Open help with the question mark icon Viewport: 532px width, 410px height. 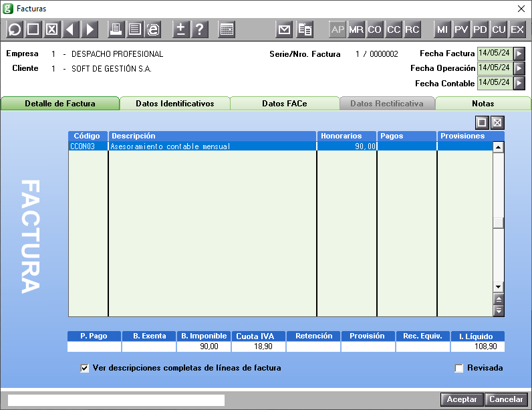point(200,29)
